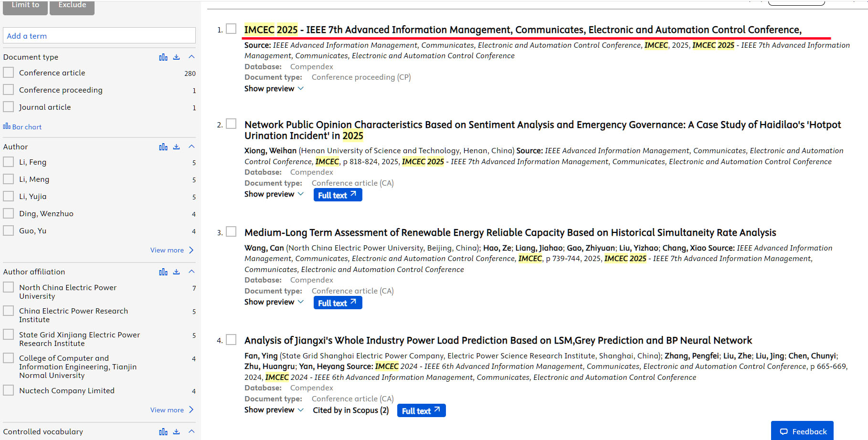This screenshot has width=868, height=440.
Task: Open Cited by in Scopus link
Action: pyautogui.click(x=350, y=410)
